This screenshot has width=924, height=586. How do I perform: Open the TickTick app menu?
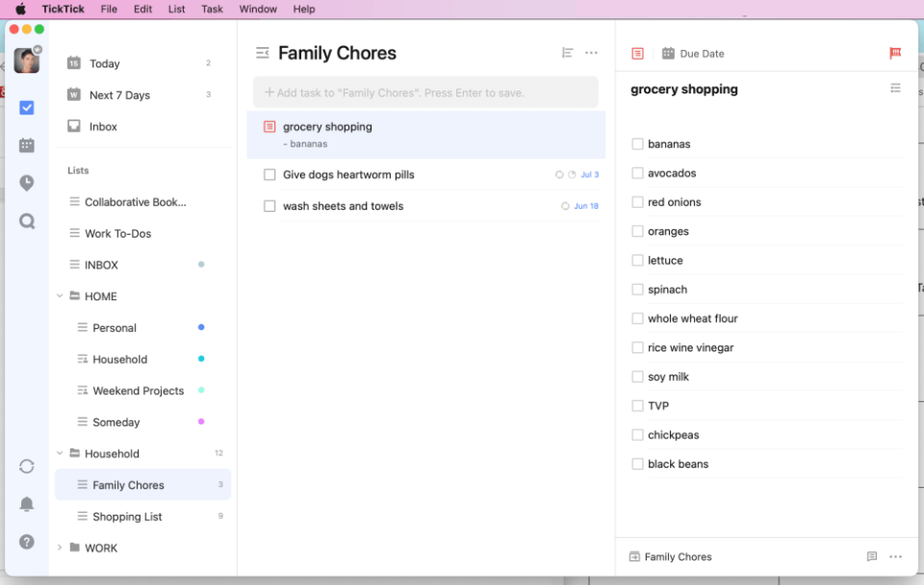pyautogui.click(x=64, y=9)
